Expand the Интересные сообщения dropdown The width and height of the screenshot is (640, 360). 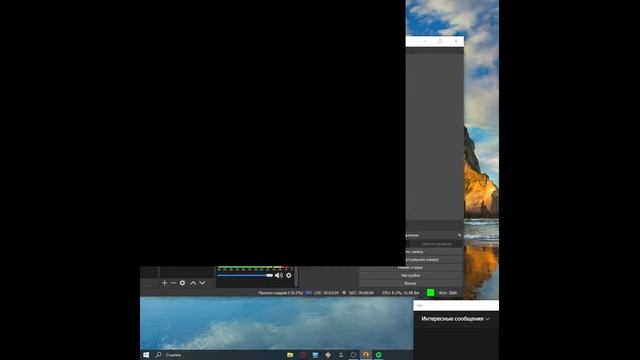click(x=455, y=319)
